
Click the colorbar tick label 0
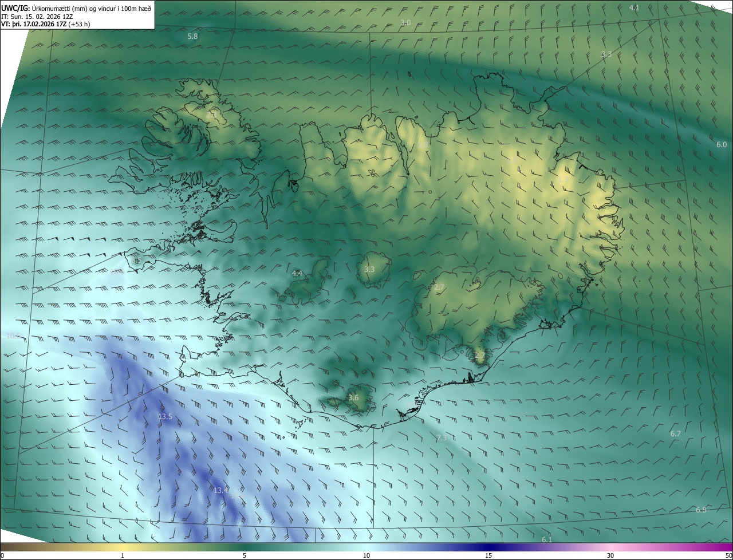2,555
